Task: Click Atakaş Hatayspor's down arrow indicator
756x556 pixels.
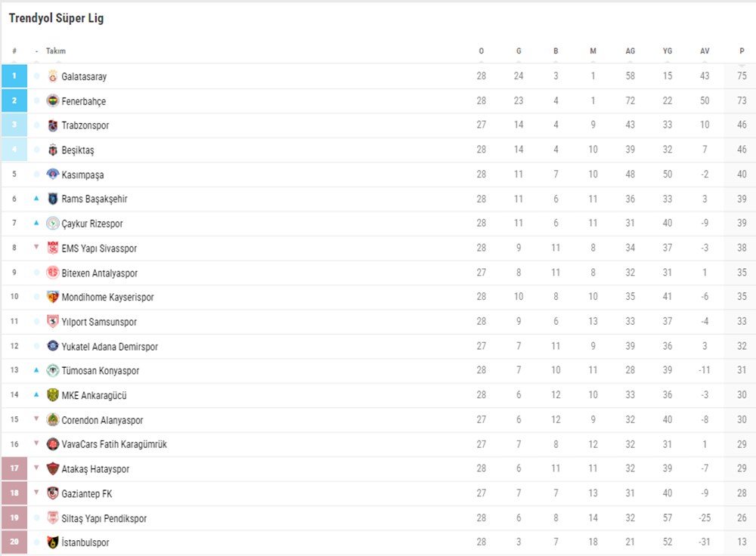Action: [36, 468]
